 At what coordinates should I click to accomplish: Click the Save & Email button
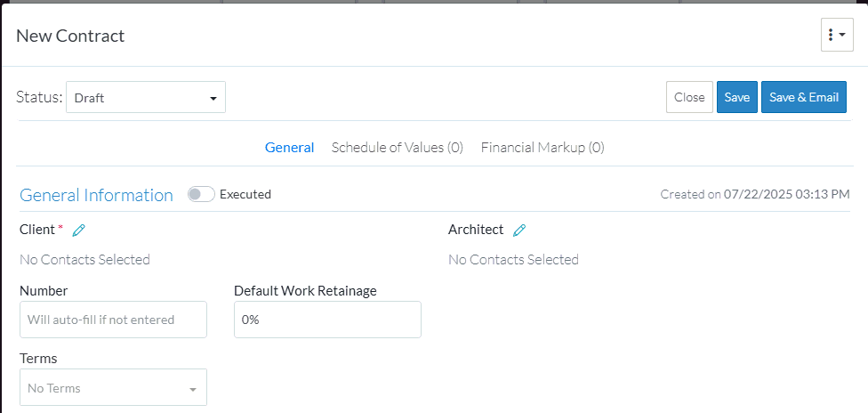(803, 98)
